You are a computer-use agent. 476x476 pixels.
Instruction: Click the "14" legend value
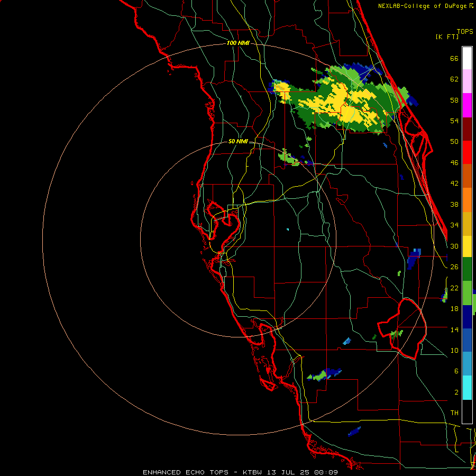point(454,329)
